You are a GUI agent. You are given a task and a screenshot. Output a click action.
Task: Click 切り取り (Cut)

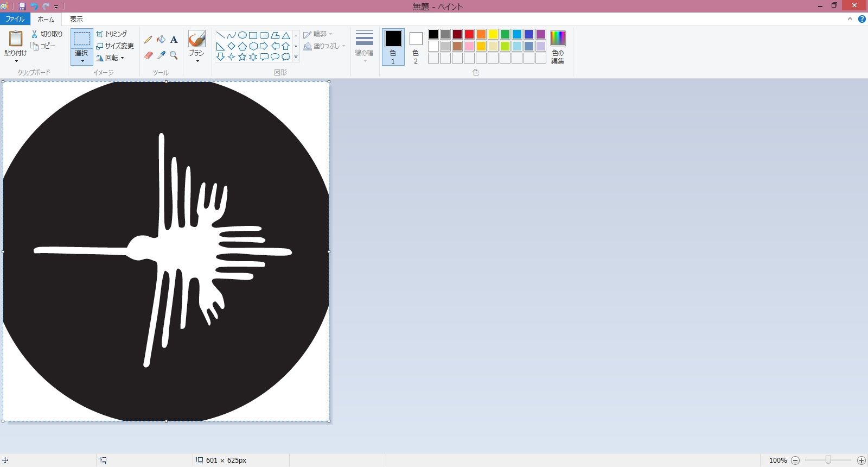47,34
